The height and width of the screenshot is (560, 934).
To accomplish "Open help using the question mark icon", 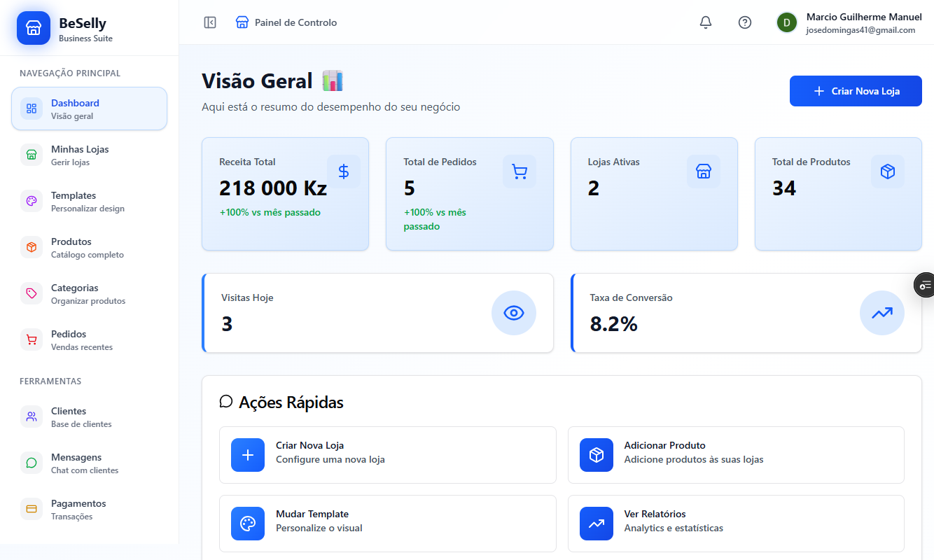I will (744, 22).
